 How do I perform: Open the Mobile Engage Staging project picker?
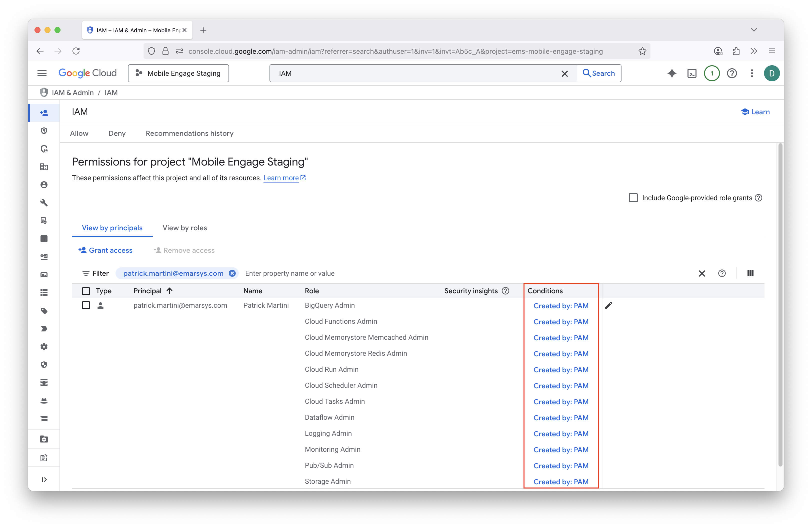pyautogui.click(x=178, y=73)
